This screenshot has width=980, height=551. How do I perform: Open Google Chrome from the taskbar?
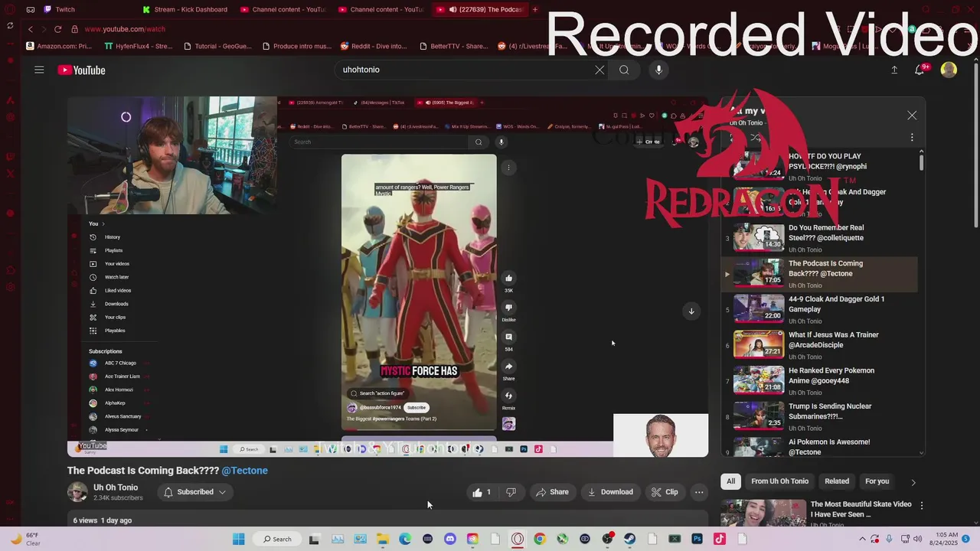tap(540, 539)
